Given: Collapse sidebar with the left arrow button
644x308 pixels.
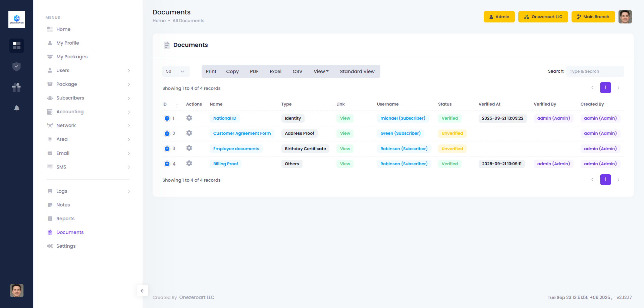Looking at the screenshot, I should (142, 291).
